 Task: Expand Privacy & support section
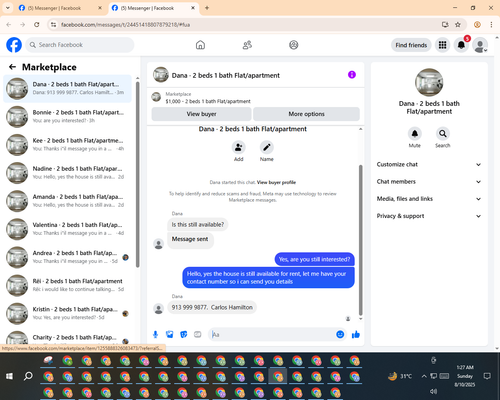(x=429, y=216)
